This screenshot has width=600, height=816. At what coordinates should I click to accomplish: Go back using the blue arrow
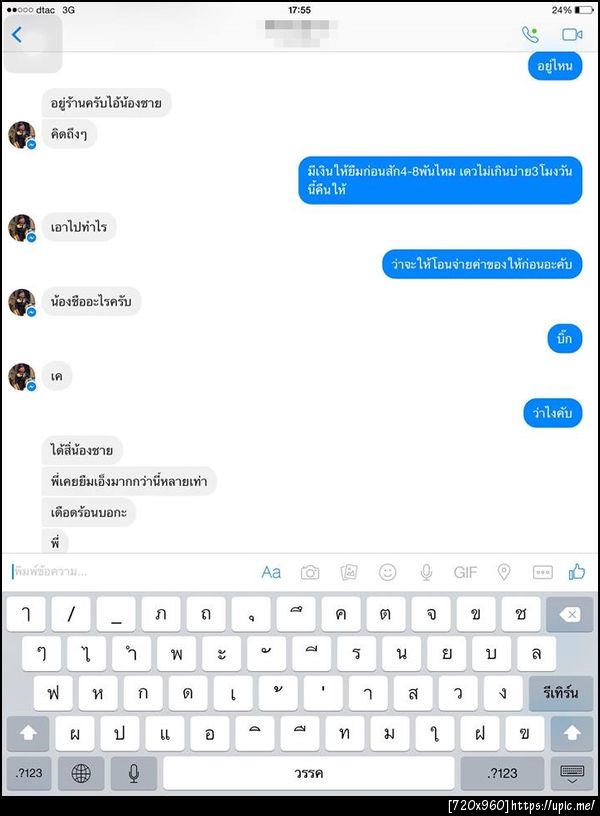click(17, 34)
